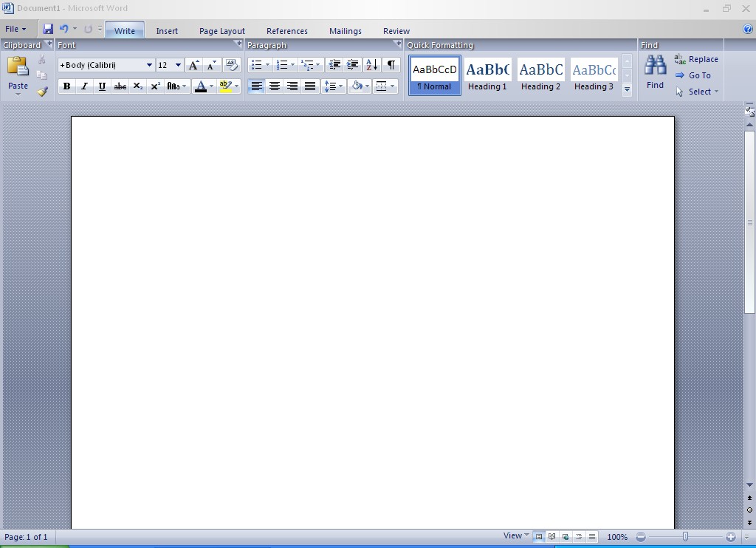Clear formatting with eraser icon
This screenshot has width=756, height=548.
tap(232, 65)
